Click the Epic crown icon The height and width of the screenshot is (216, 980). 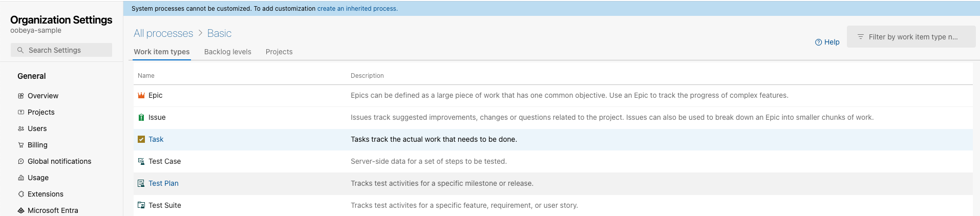point(141,96)
